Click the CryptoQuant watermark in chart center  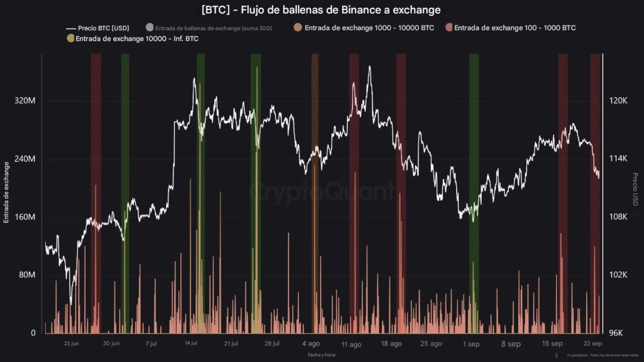[x=322, y=191]
